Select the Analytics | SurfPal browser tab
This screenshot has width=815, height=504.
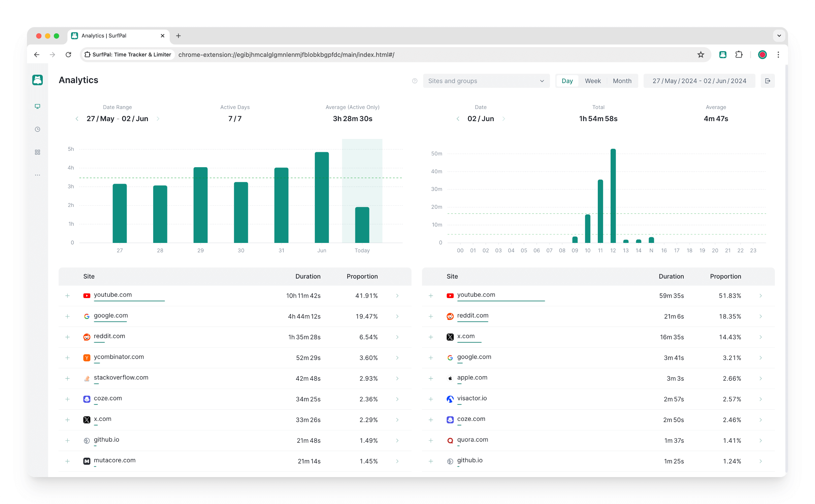[119, 36]
